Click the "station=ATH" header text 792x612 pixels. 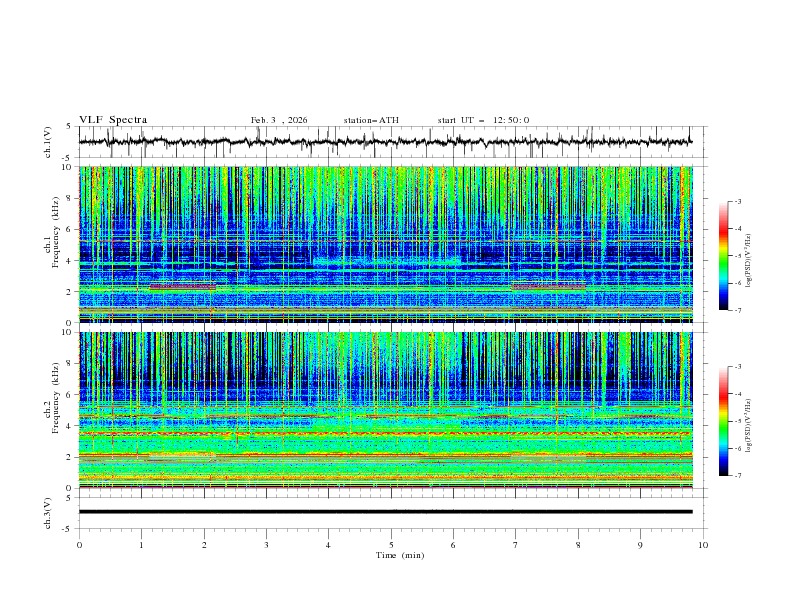[x=371, y=120]
